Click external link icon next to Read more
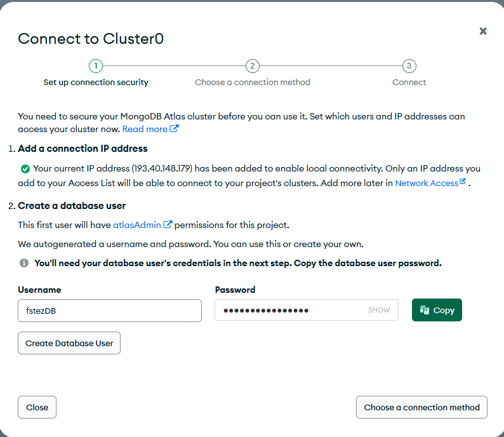 pyautogui.click(x=175, y=129)
